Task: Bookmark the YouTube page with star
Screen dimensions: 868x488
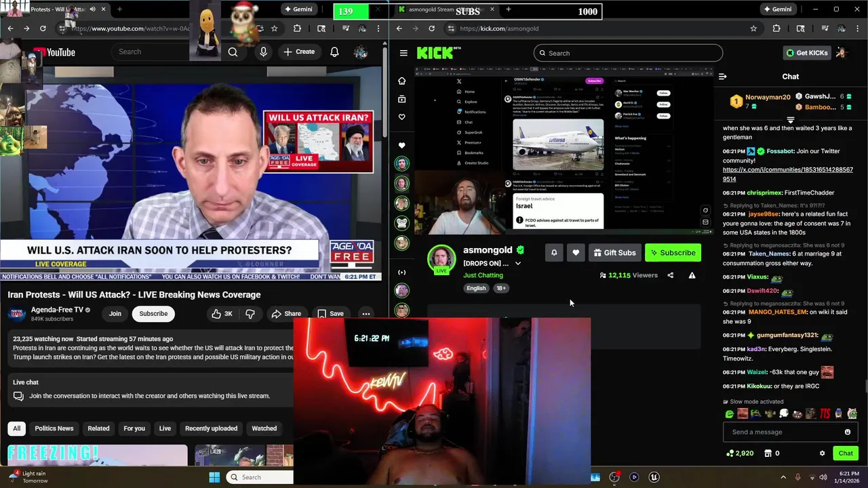Action: coord(274,28)
